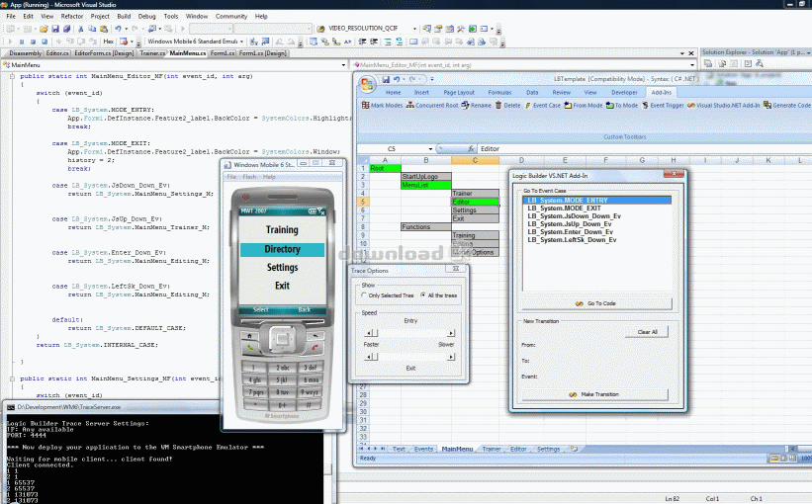812x504 pixels.
Task: Switch to the EditorForm.cs [Design] tab
Action: [104, 53]
